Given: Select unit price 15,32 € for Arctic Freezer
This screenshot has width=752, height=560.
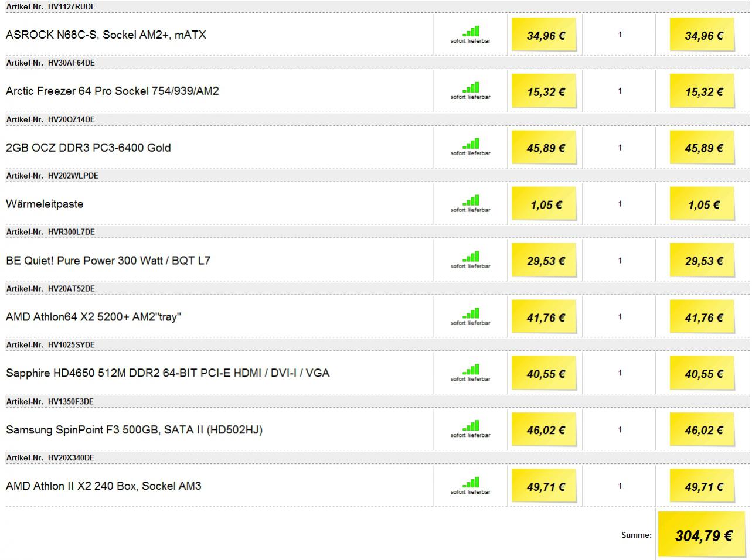Looking at the screenshot, I should 544,91.
